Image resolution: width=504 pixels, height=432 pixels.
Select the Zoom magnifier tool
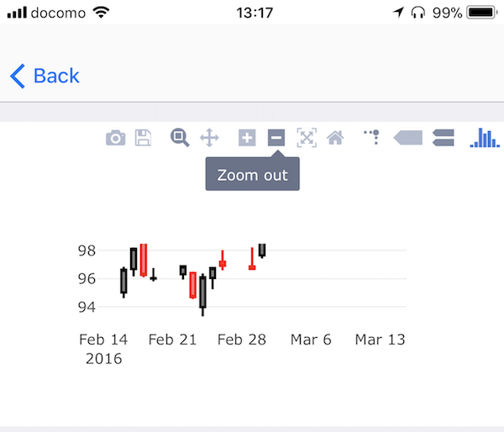180,138
